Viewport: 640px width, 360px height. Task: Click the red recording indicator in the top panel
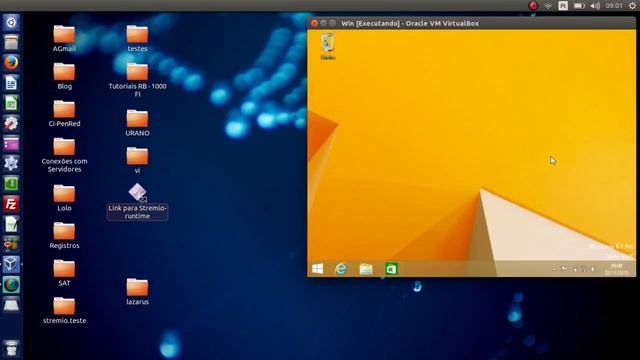[x=533, y=6]
